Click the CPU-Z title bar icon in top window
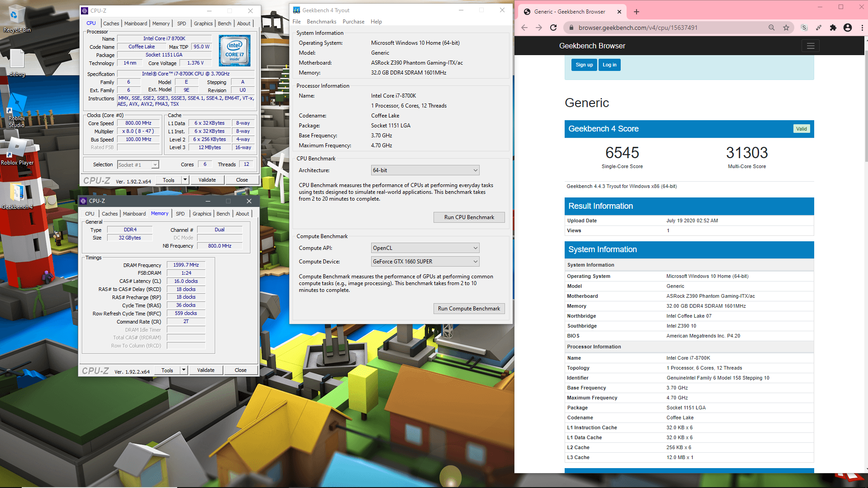 click(x=85, y=10)
